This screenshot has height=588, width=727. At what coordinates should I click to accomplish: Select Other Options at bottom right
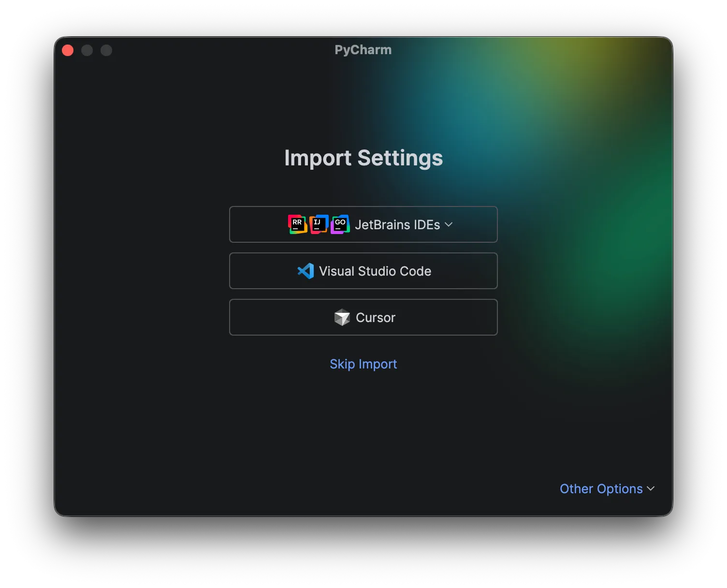click(602, 489)
